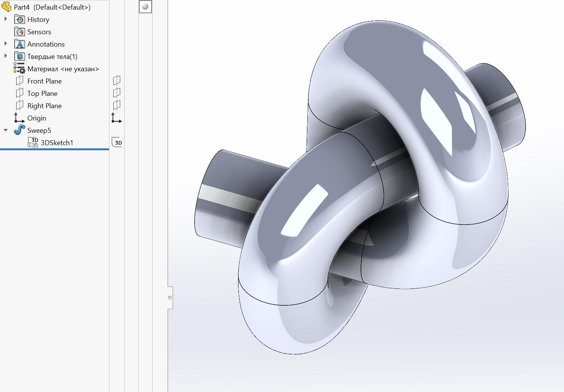
Task: Expand the Annotations node
Action: 5,44
